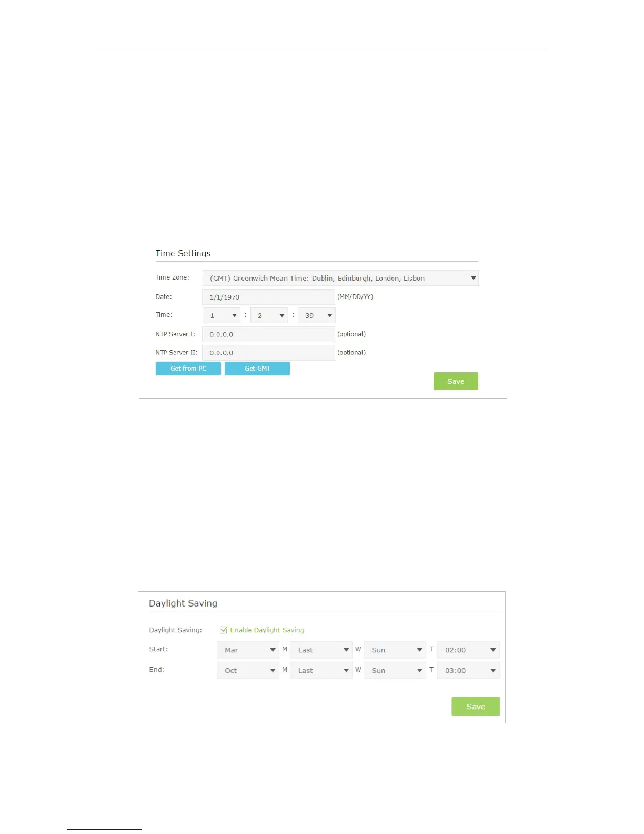Screen dimensions: 644x834
Task: Save the Time Settings
Action: click(x=456, y=381)
